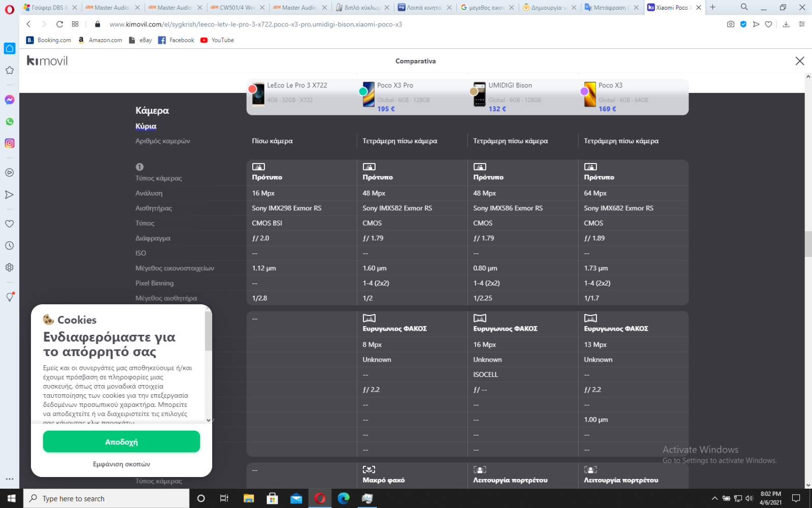Open My Flow arrow in sidebar
The height and width of the screenshot is (508, 812).
pyautogui.click(x=9, y=195)
